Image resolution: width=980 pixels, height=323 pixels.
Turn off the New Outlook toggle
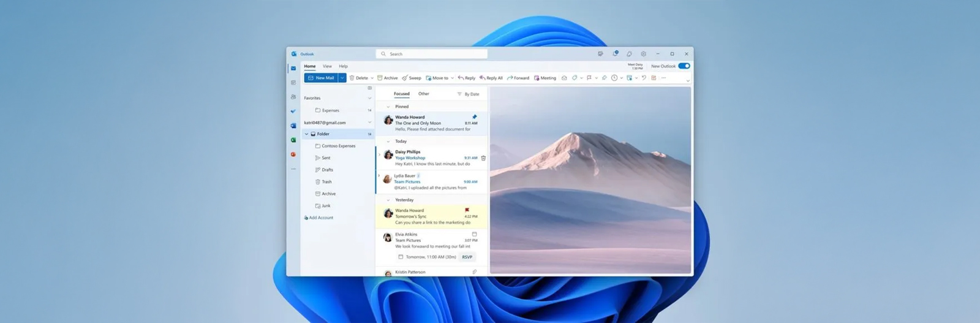pyautogui.click(x=684, y=66)
